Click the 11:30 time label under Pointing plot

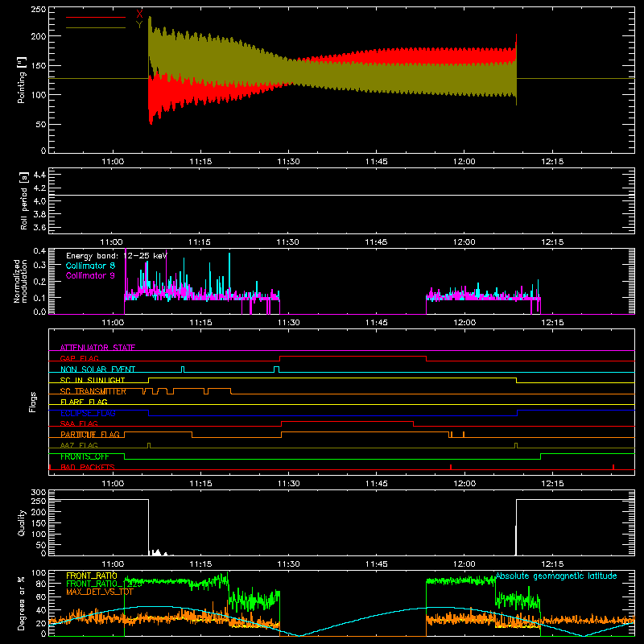[288, 162]
